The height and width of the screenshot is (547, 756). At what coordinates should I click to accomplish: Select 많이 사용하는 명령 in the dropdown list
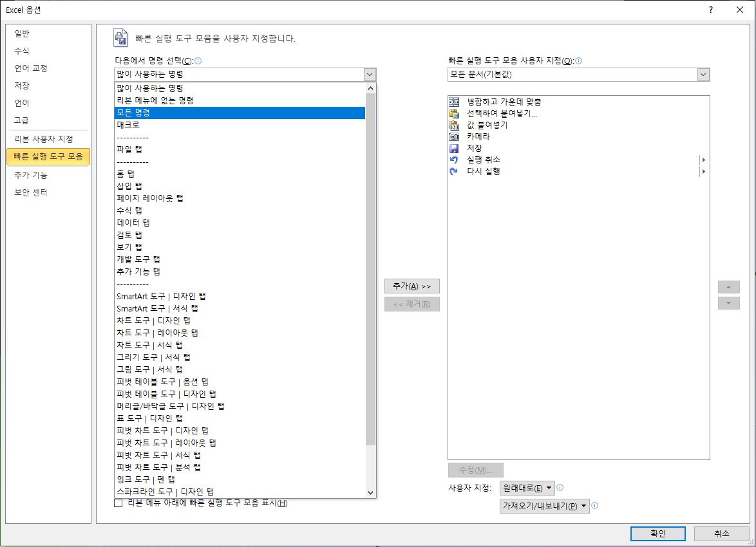click(x=240, y=88)
